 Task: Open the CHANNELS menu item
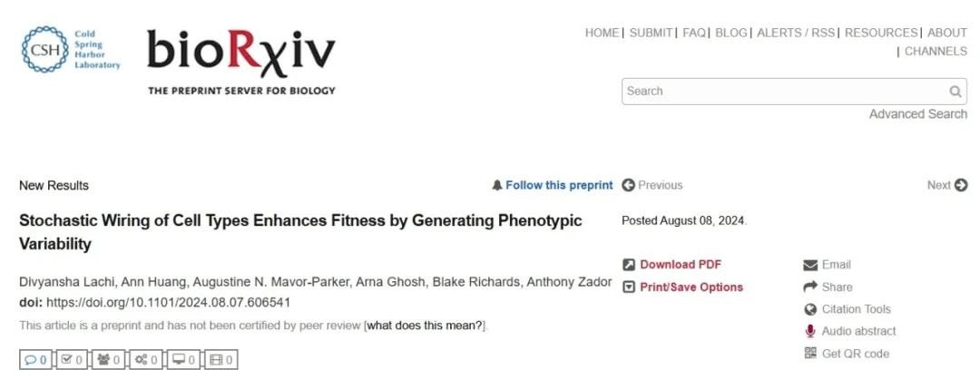coord(936,51)
